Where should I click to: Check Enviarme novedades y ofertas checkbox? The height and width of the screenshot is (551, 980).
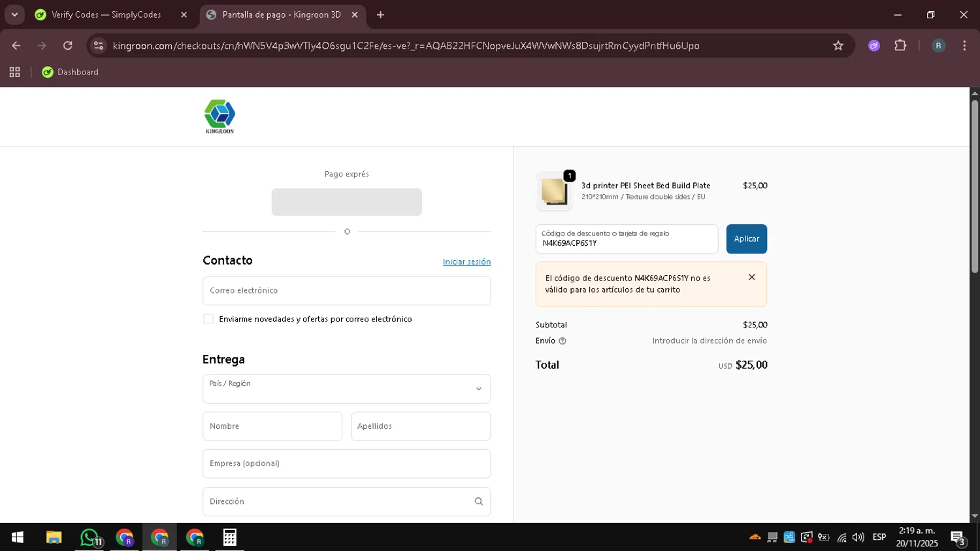208,319
